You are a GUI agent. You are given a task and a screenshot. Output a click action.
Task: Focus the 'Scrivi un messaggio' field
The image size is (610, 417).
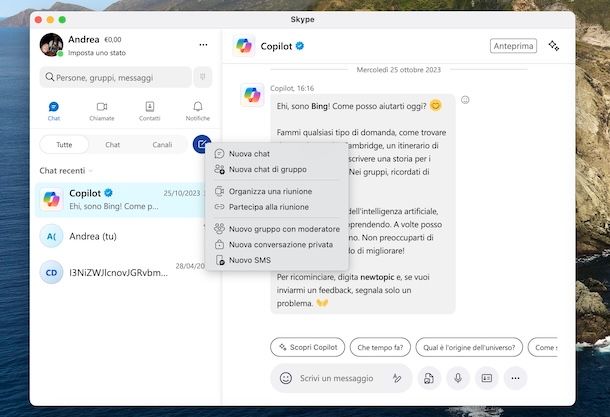pyautogui.click(x=336, y=378)
